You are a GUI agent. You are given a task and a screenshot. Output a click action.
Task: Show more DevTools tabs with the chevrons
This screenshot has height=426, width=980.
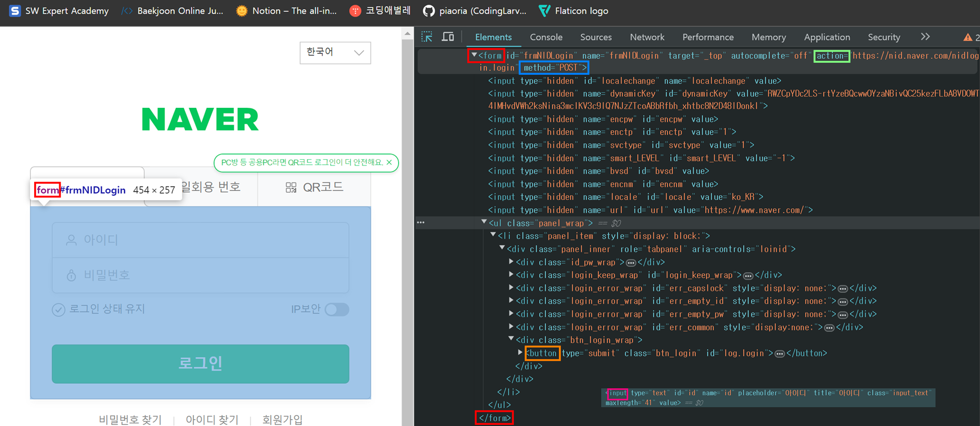click(925, 37)
